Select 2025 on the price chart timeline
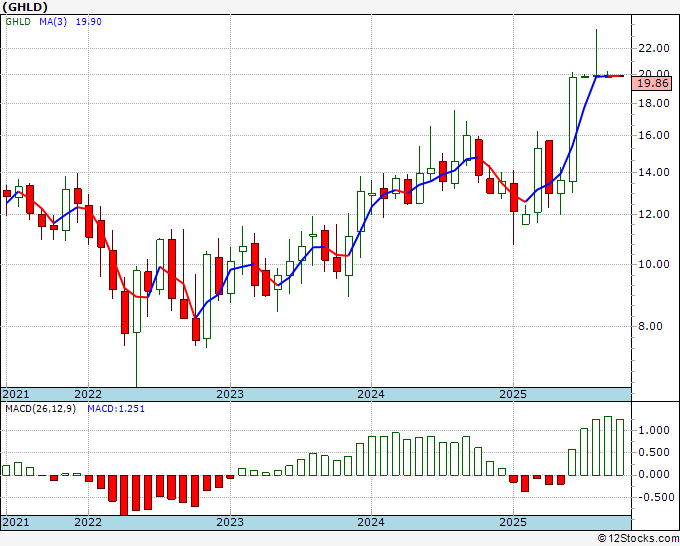 click(512, 394)
